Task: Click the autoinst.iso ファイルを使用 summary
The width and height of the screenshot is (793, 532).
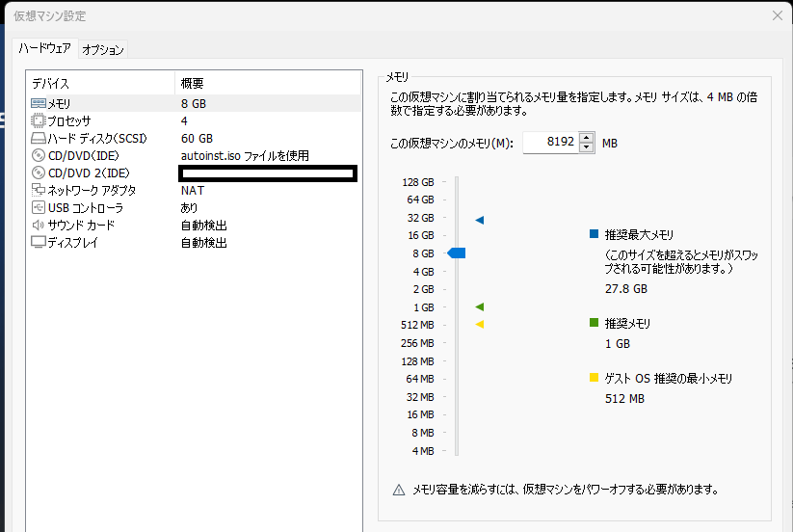Action: pyautogui.click(x=245, y=156)
